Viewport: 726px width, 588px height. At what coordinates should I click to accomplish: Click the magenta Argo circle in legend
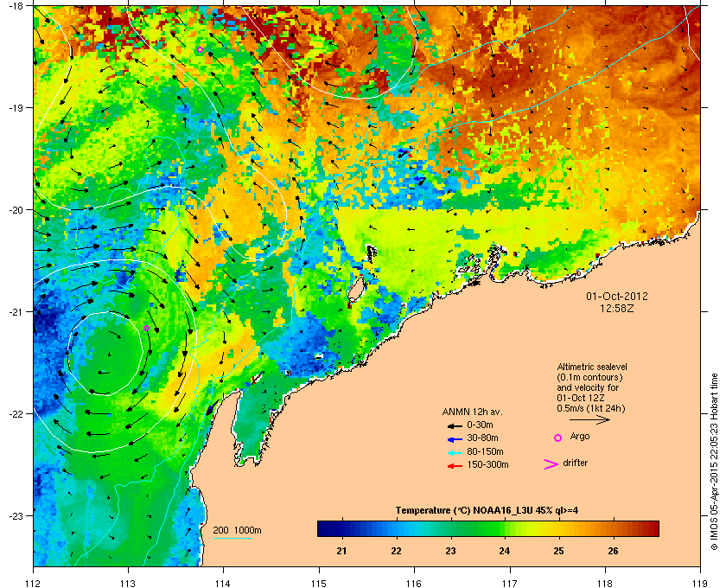point(558,438)
